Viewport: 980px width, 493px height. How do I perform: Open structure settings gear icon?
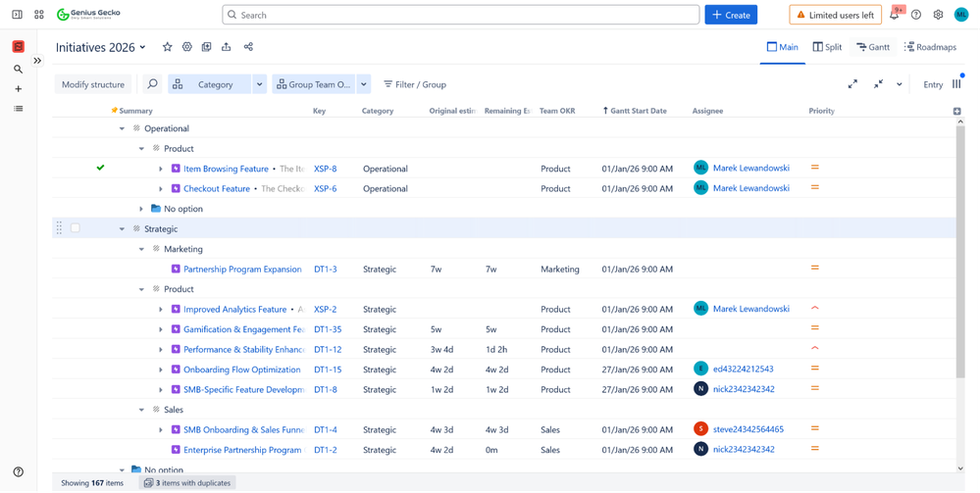click(x=186, y=47)
